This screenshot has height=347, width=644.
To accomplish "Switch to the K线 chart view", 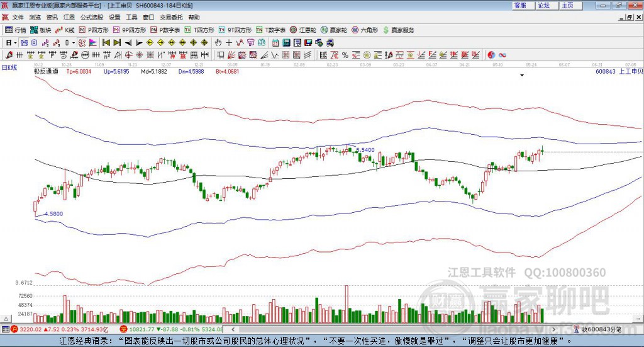I will 65,30.
